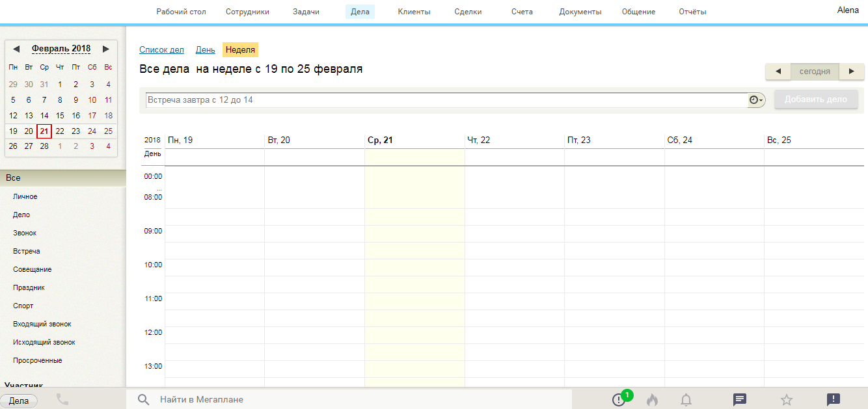Open the 'Отчёты' section
Screen dimensions: 868x409
tap(692, 12)
